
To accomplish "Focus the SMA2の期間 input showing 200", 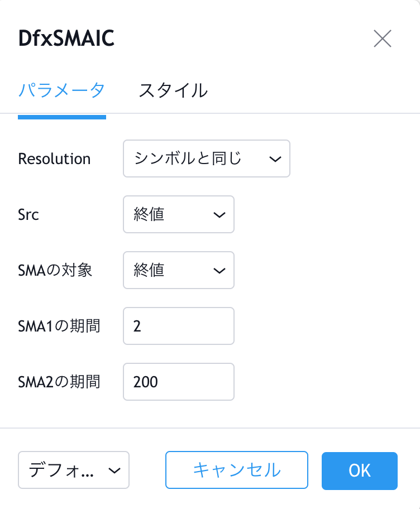I will [x=179, y=382].
